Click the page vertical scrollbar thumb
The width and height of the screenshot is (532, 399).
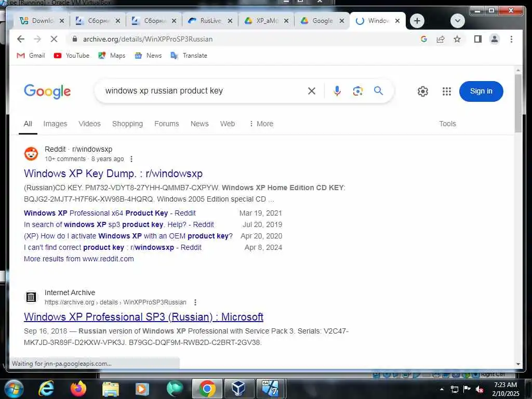518,103
